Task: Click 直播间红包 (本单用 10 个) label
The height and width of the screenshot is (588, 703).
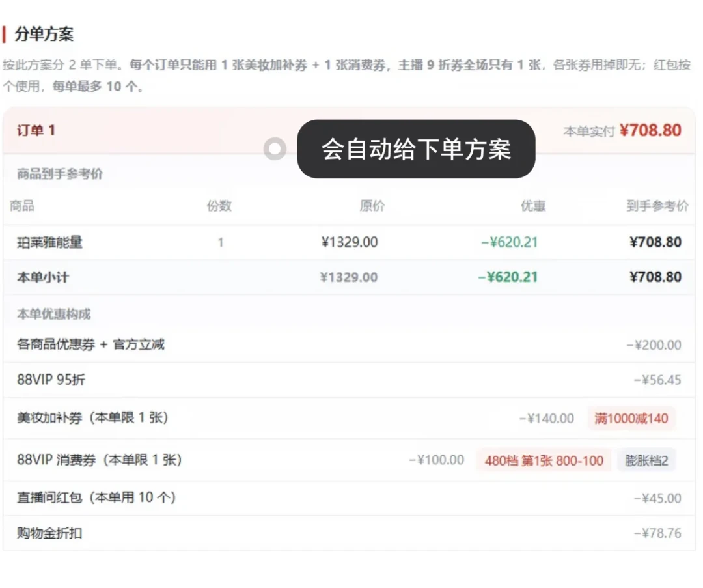Action: (x=96, y=497)
